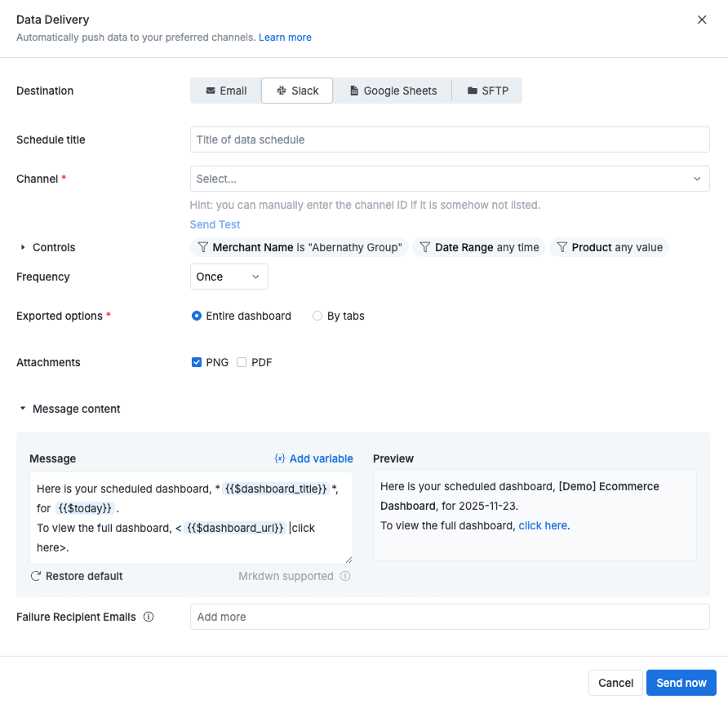Open the Channel selection dropdown
Screen dimensions: 728x708
[450, 179]
